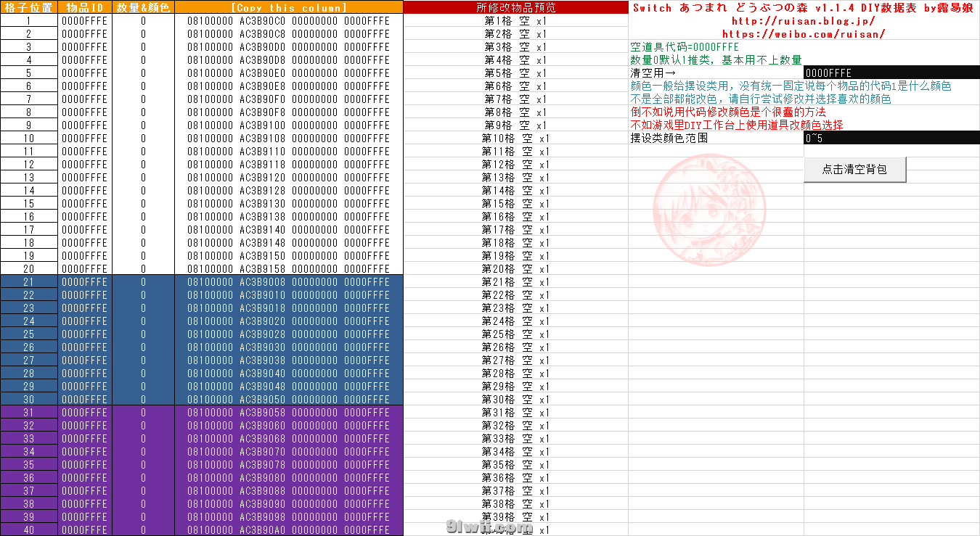Select the black 0~5 color range cell

891,138
